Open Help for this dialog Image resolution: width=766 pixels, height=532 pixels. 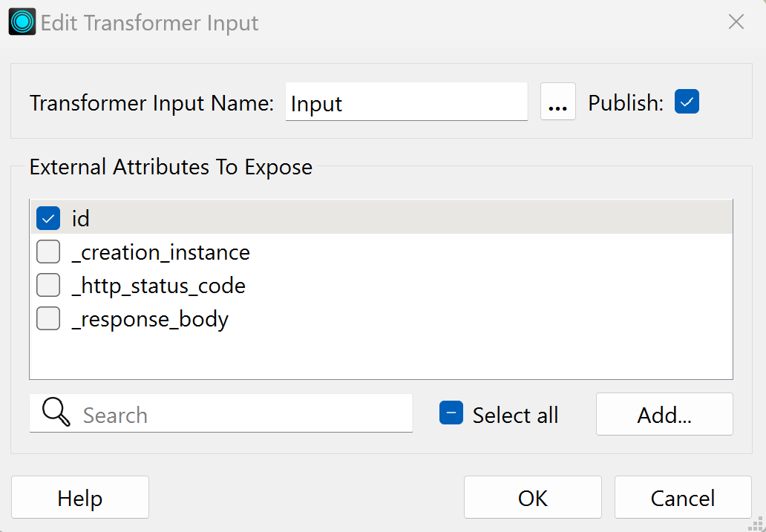80,498
